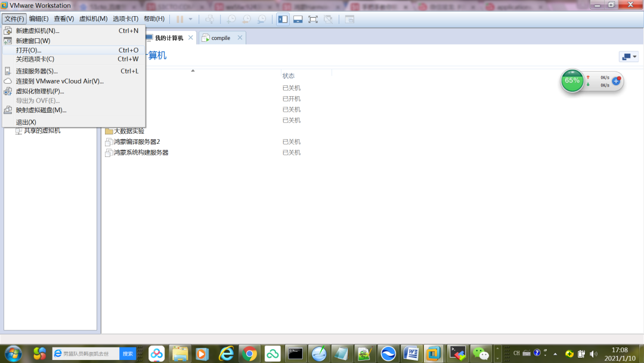
Task: Open WeChat from the taskbar
Action: click(x=481, y=353)
